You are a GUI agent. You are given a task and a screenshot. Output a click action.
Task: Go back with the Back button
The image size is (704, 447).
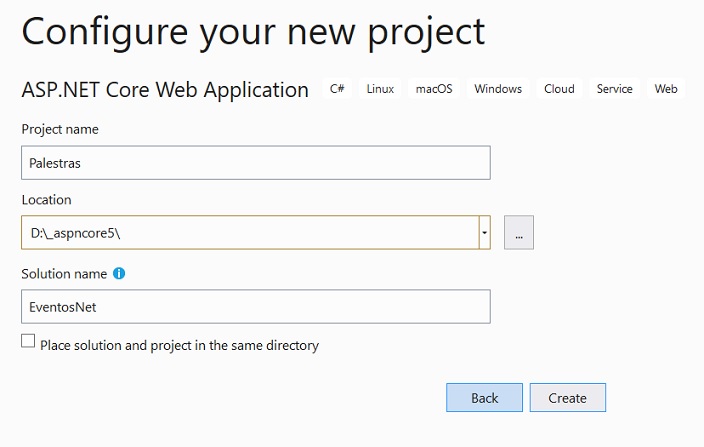[x=484, y=398]
